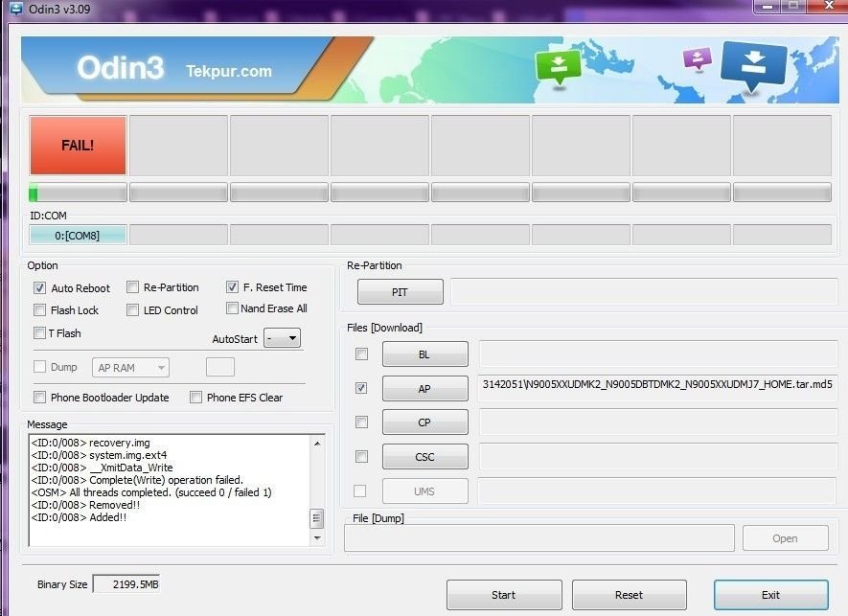
Task: Click the message log scrollbar thumb
Action: pos(317,518)
